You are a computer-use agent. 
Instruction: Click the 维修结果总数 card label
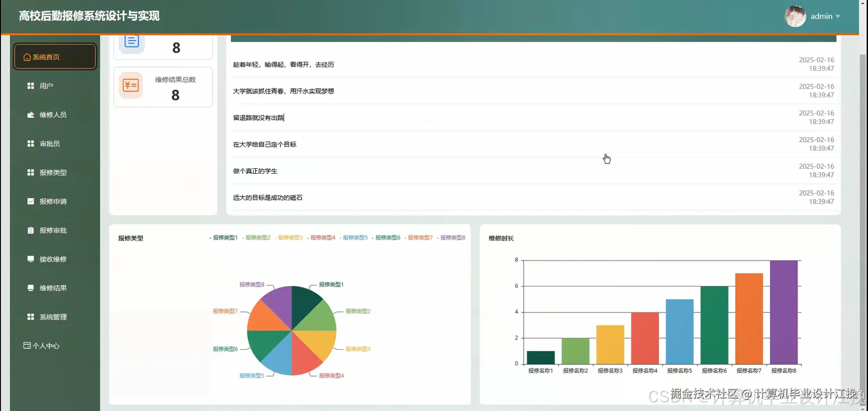click(175, 80)
